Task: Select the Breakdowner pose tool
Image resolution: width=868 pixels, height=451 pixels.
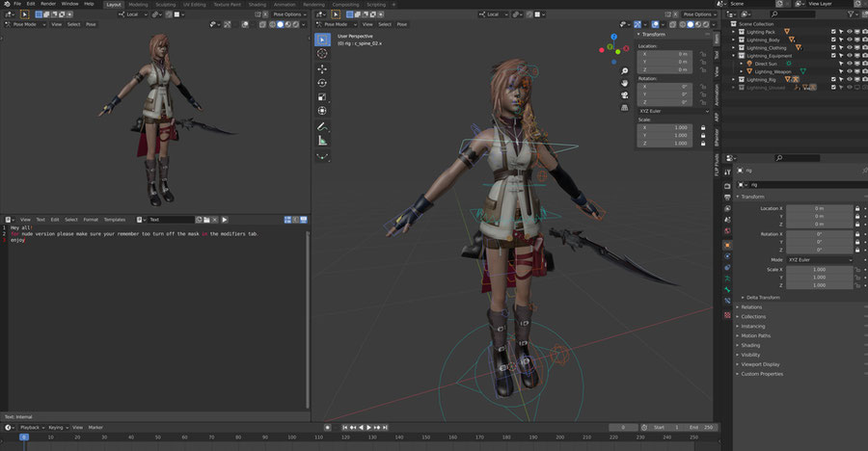Action: tap(322, 157)
